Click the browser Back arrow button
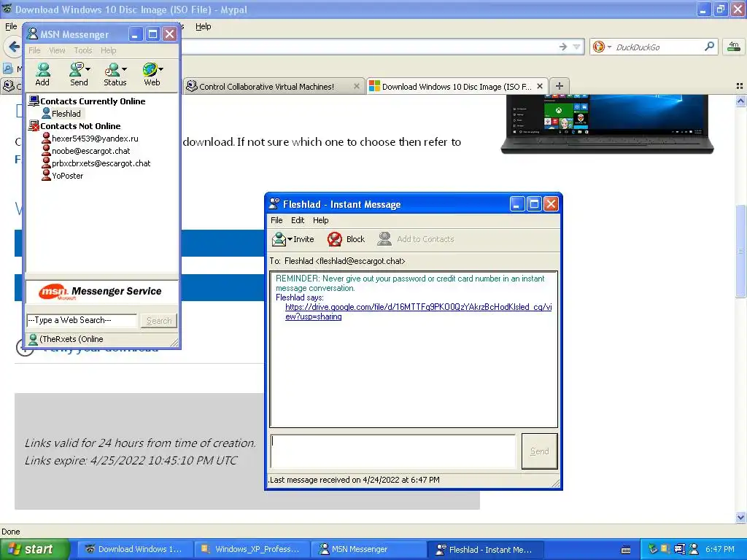 point(13,47)
